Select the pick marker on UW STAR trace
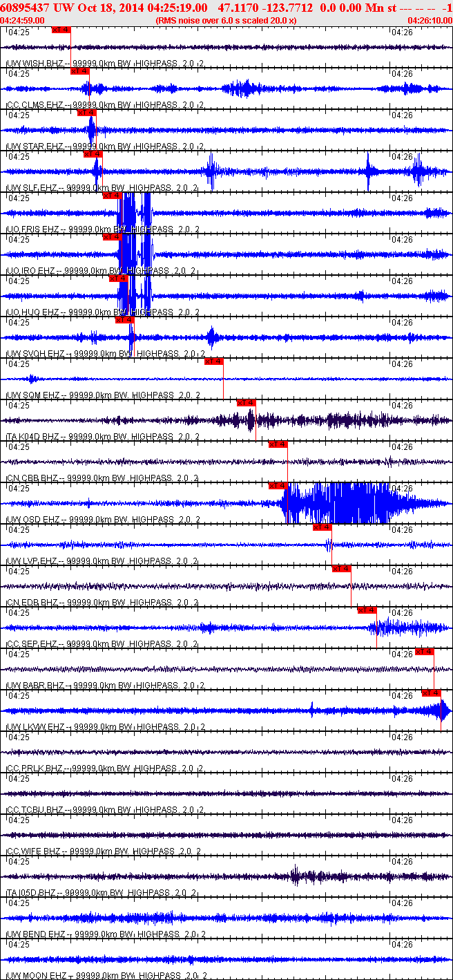 click(86, 113)
